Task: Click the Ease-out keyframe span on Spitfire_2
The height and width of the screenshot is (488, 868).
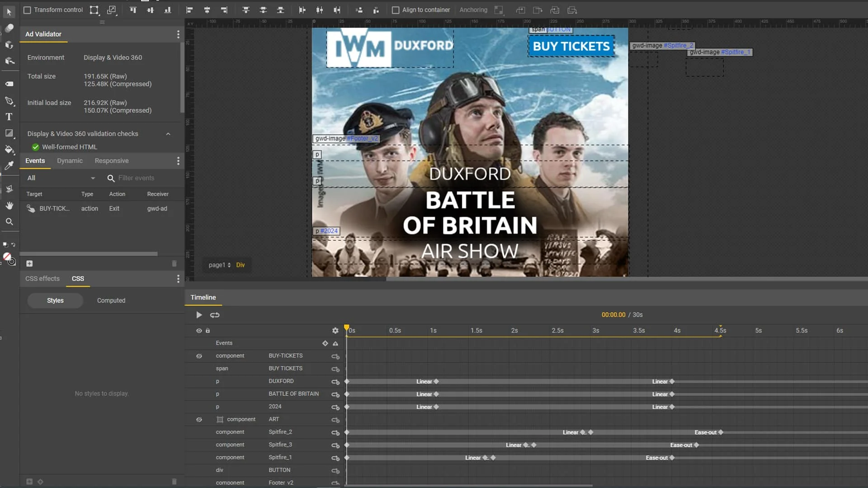Action: click(705, 433)
